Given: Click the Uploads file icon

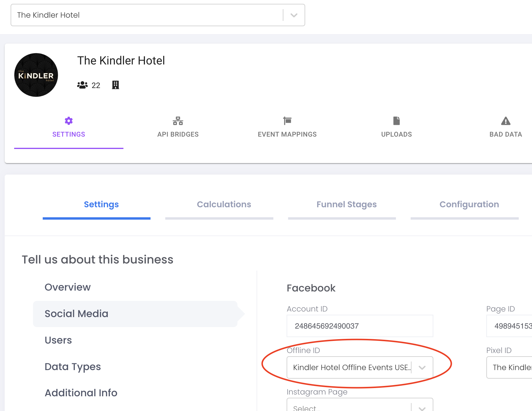Looking at the screenshot, I should [396, 121].
